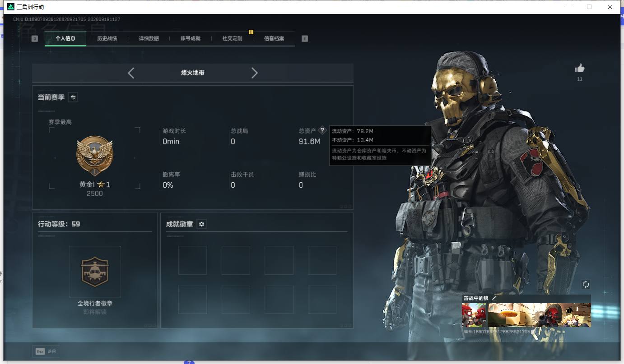This screenshot has height=364, width=624.
Task: Click the 总战局 label
Action: [239, 131]
